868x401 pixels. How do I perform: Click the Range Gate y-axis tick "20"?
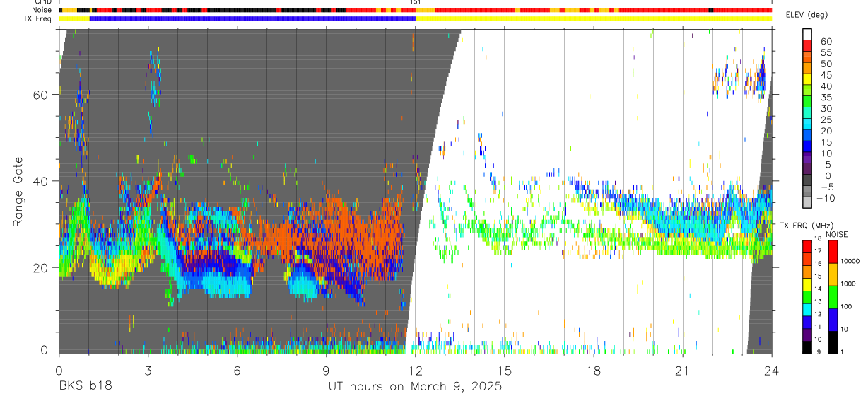[x=41, y=267]
